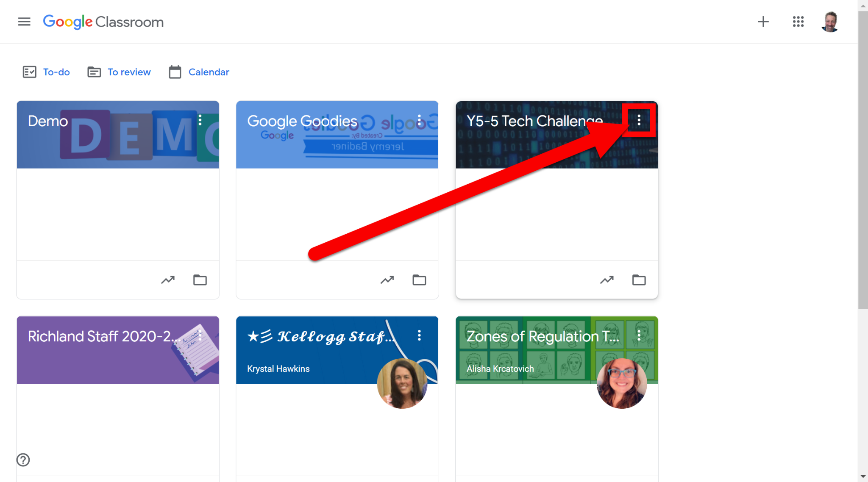The width and height of the screenshot is (868, 482).
Task: Open the gradebook trend icon on the Demo card
Action: tap(168, 280)
